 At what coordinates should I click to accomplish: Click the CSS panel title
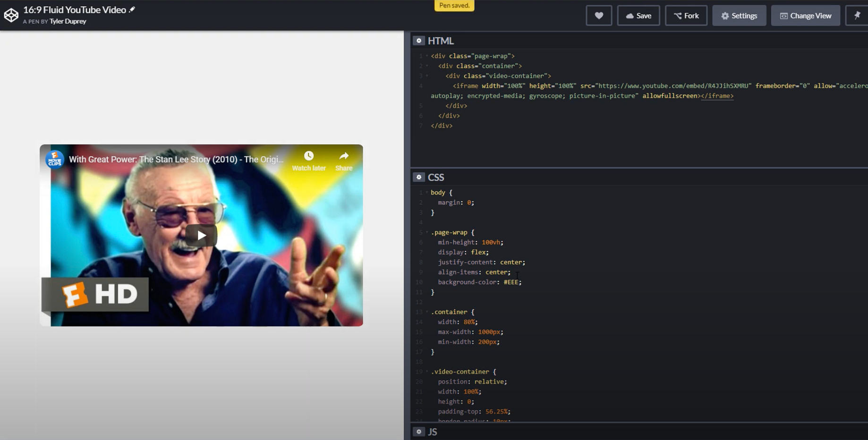click(x=436, y=177)
